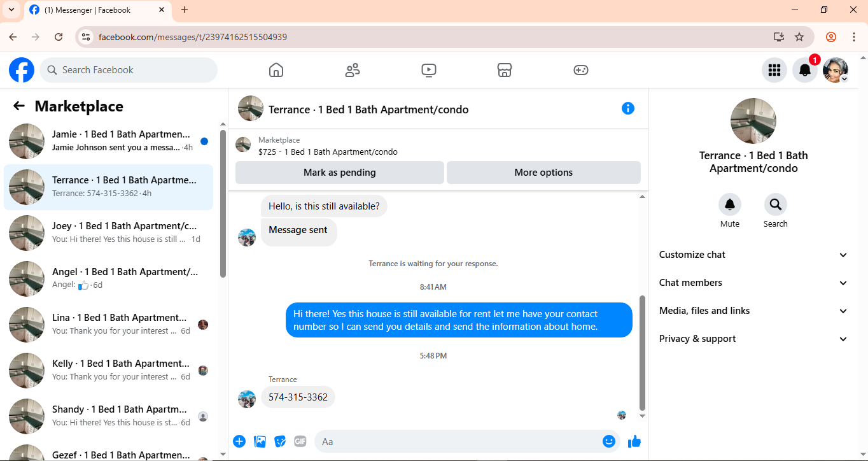Open the tab search dropdown arrow
This screenshot has width=868, height=461.
pos(11,10)
